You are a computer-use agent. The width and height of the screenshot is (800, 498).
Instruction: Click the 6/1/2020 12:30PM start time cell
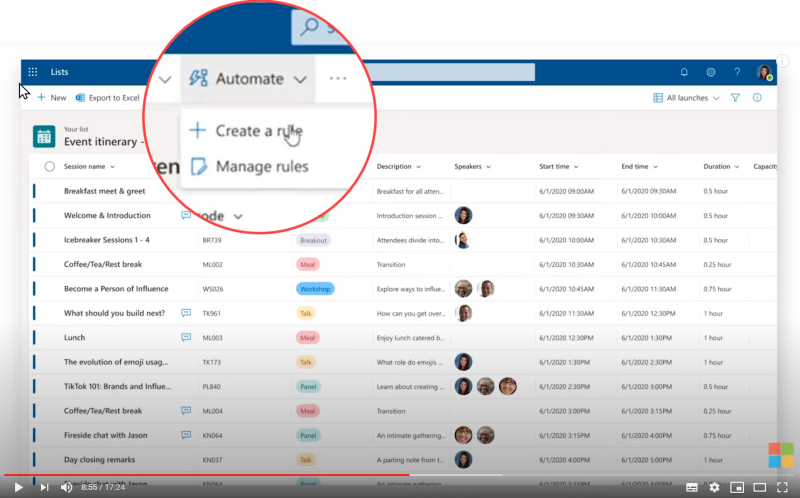pos(566,338)
